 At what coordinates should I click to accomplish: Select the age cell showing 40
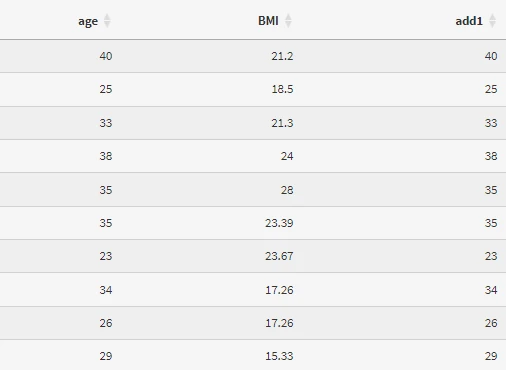[106, 56]
